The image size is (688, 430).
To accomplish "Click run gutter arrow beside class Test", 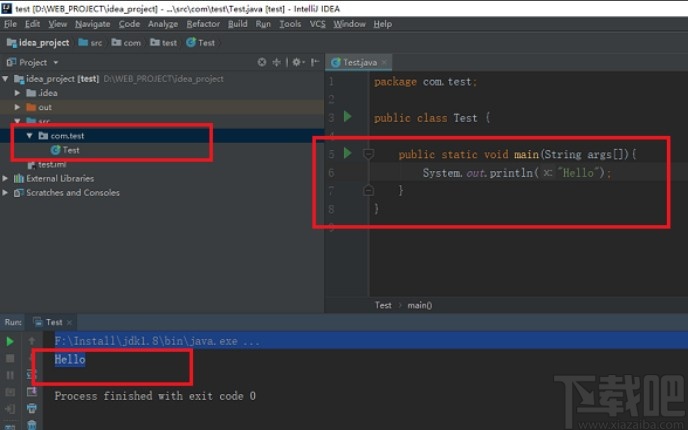I will pos(348,116).
